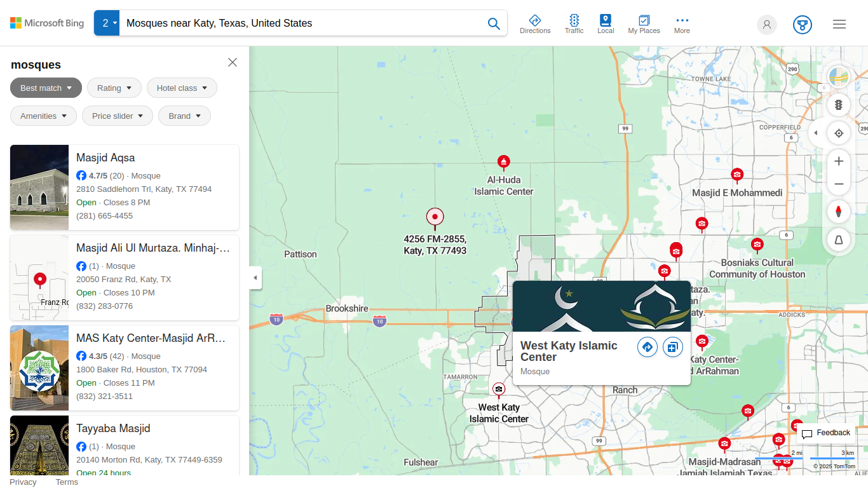Click Masjid Ali Ul Murtaza map thumbnail
This screenshot has width=868, height=488.
39,278
